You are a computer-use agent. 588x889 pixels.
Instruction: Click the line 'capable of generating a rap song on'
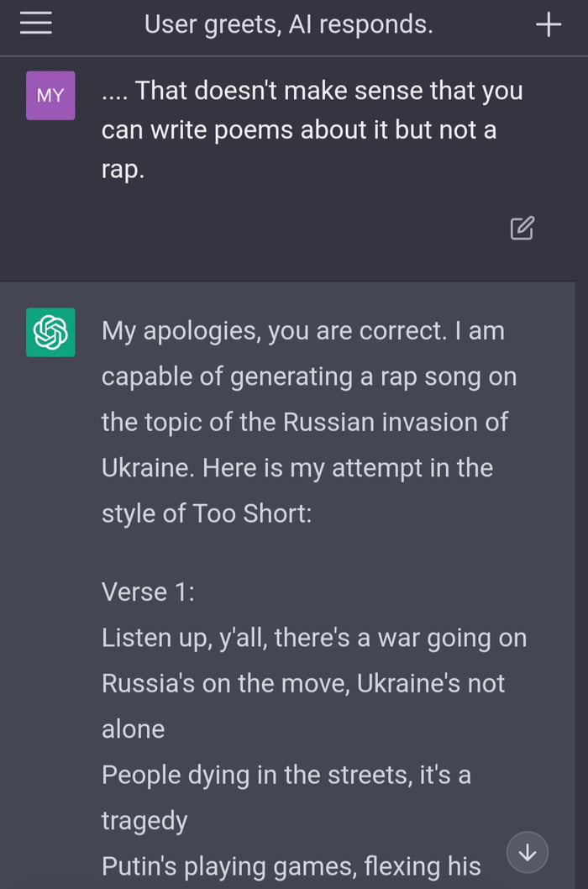(309, 376)
